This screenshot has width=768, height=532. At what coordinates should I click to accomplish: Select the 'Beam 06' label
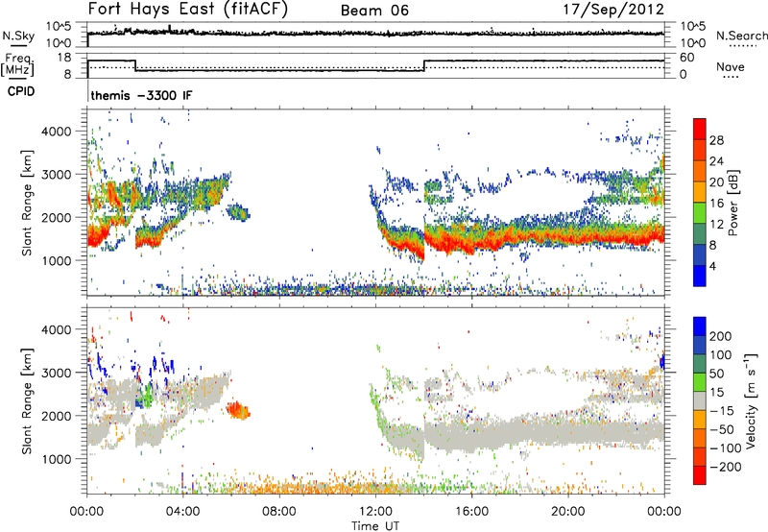[374, 11]
